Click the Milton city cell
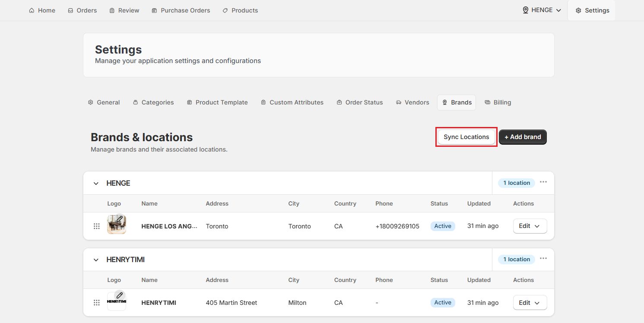The width and height of the screenshot is (644, 323). click(x=297, y=303)
